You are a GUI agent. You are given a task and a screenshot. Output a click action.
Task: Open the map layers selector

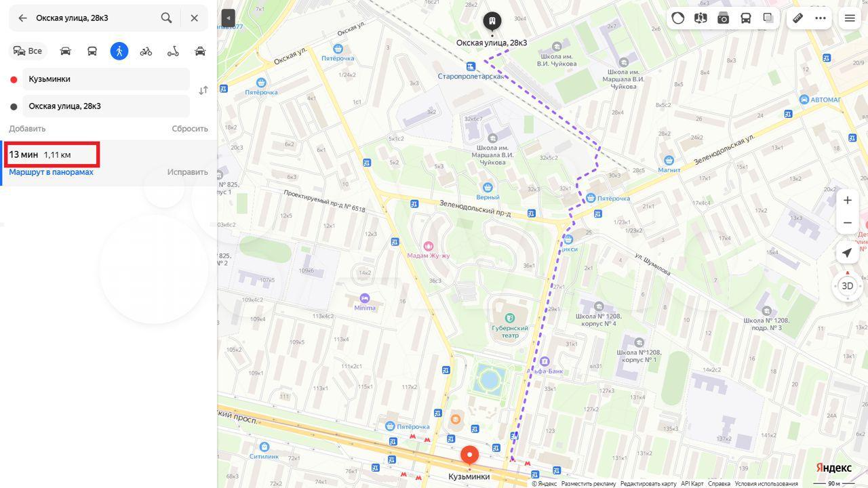click(x=768, y=18)
